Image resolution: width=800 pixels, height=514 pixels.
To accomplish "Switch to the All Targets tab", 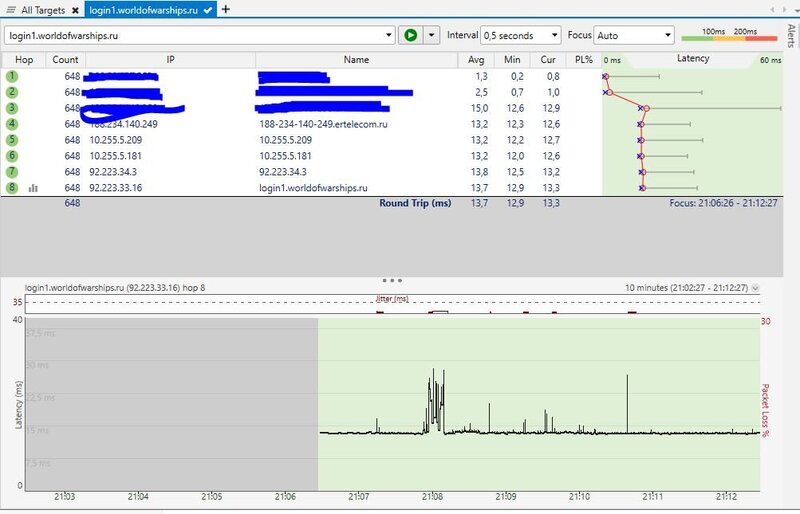I will tap(43, 10).
